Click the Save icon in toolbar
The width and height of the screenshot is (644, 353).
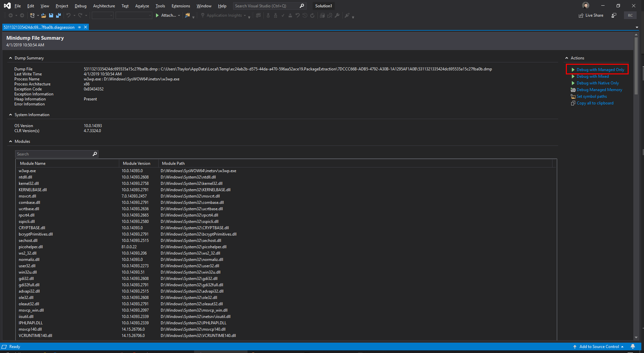click(51, 15)
